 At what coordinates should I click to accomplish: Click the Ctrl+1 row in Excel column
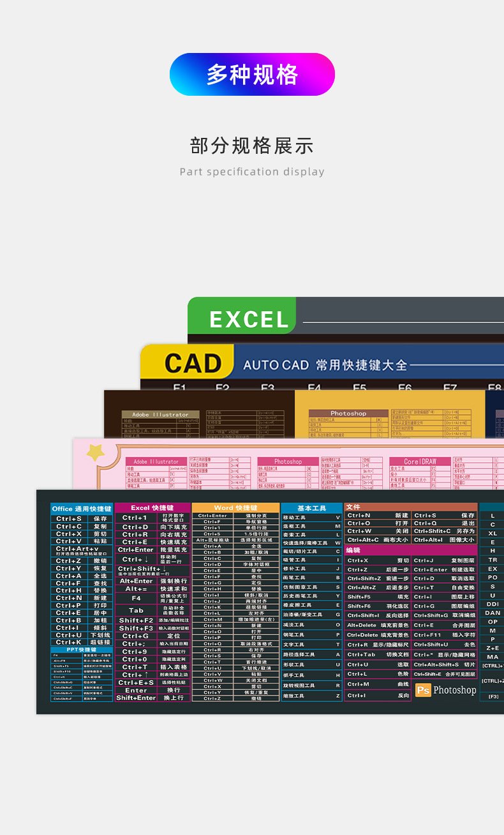[152, 518]
